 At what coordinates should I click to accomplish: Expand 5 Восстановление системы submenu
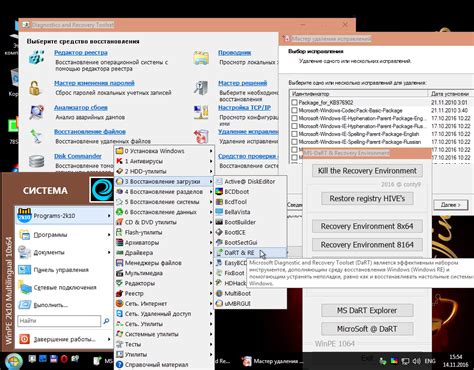(164, 202)
